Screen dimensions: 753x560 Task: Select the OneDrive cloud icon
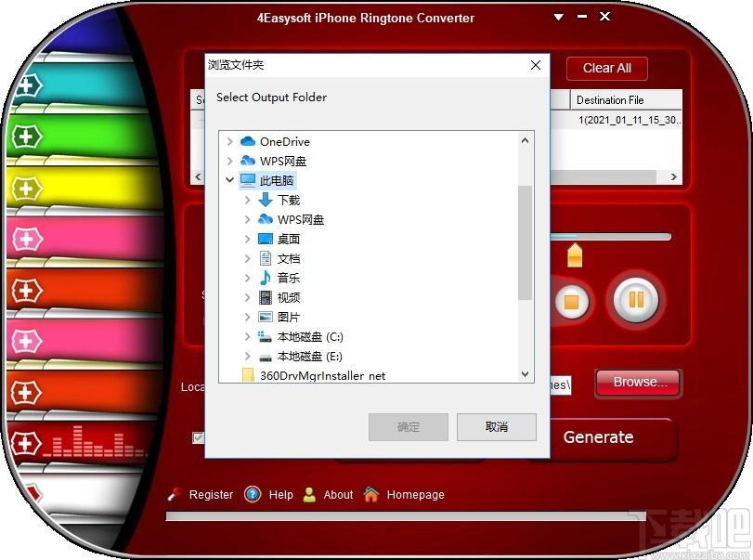247,141
